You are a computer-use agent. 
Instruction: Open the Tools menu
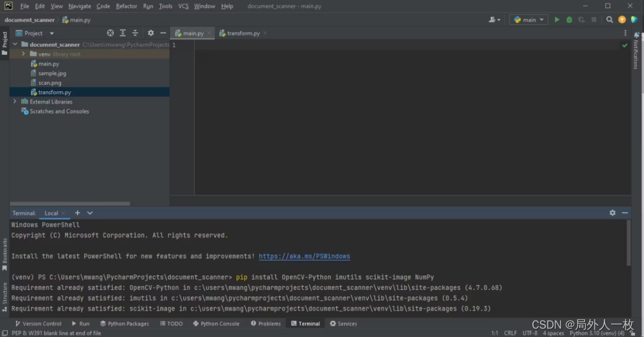(166, 6)
